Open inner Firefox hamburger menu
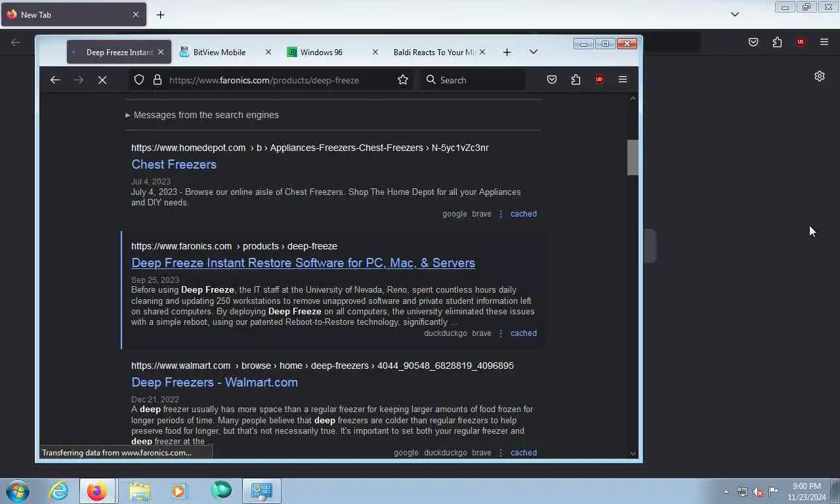 coord(623,80)
